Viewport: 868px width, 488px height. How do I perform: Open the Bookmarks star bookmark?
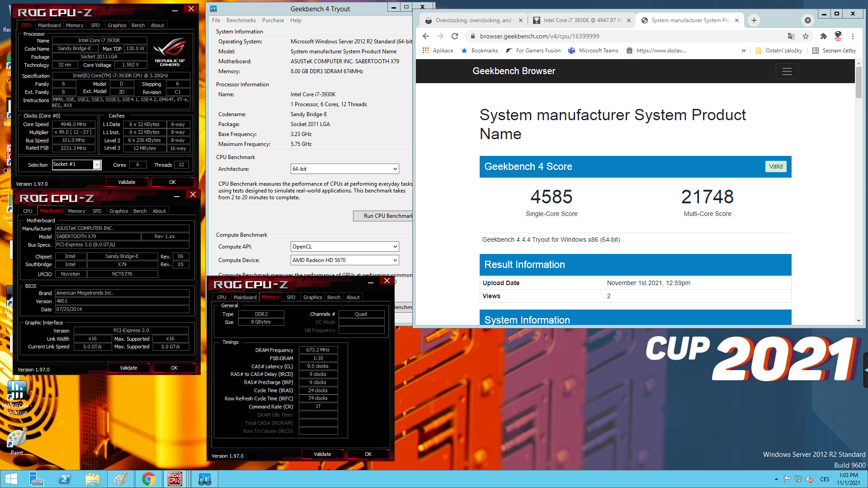coord(479,51)
